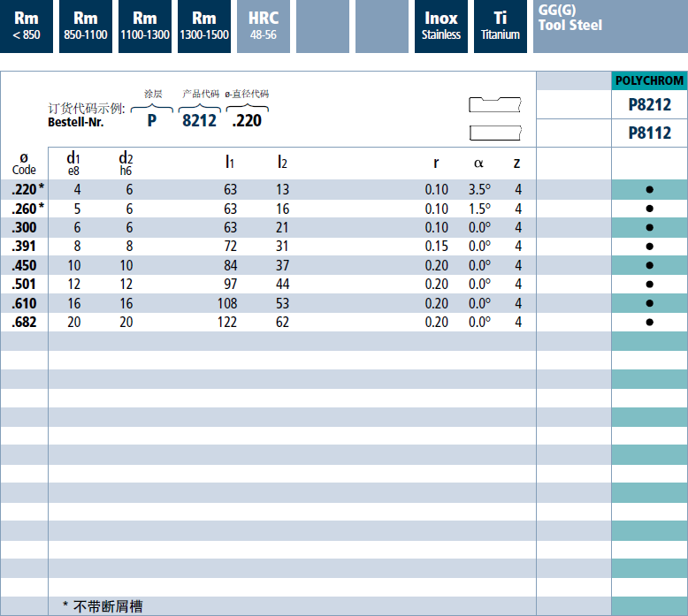Select the HRC 48-56 hardness tile
This screenshot has width=688, height=616.
(264, 27)
